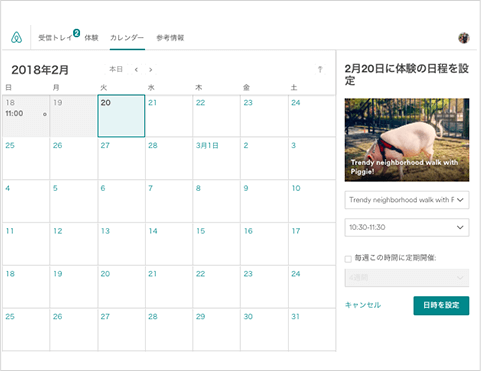Open the disabled 4週間 repeat dropdown

(x=407, y=278)
